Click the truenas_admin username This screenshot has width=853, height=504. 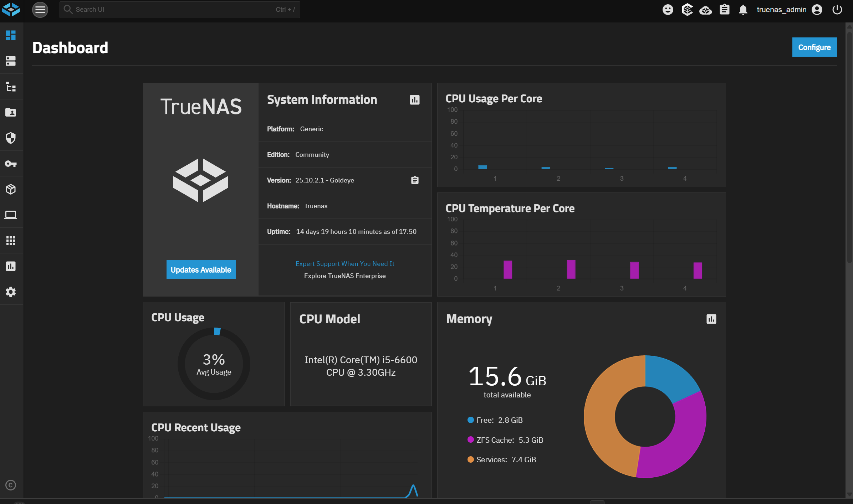(x=781, y=10)
